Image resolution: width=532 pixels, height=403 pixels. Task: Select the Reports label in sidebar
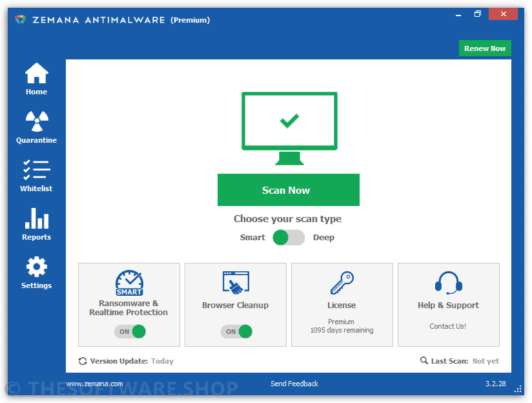(37, 237)
